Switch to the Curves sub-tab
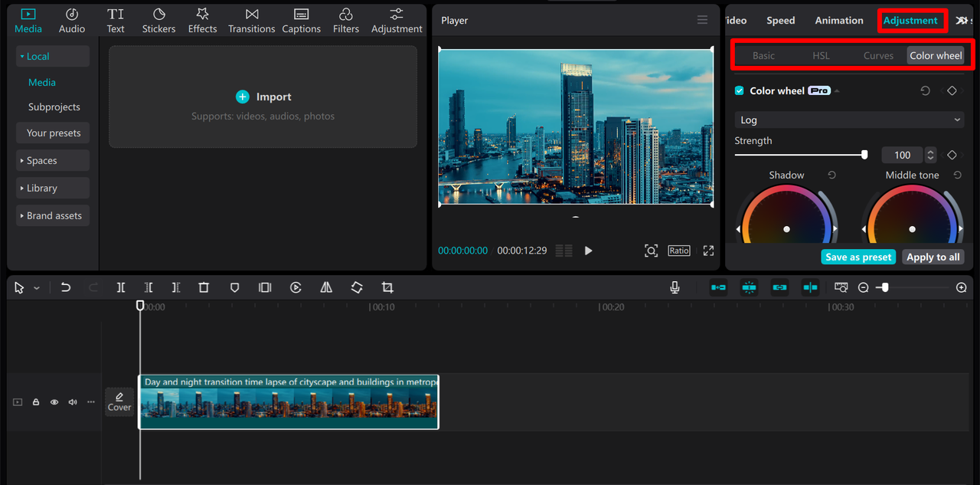This screenshot has width=980, height=485. pyautogui.click(x=878, y=55)
